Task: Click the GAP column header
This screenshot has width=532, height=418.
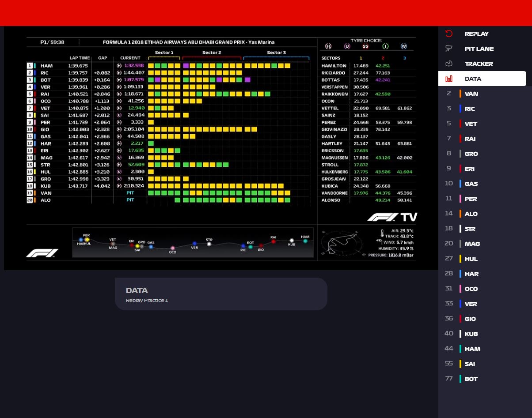Action: pos(103,58)
